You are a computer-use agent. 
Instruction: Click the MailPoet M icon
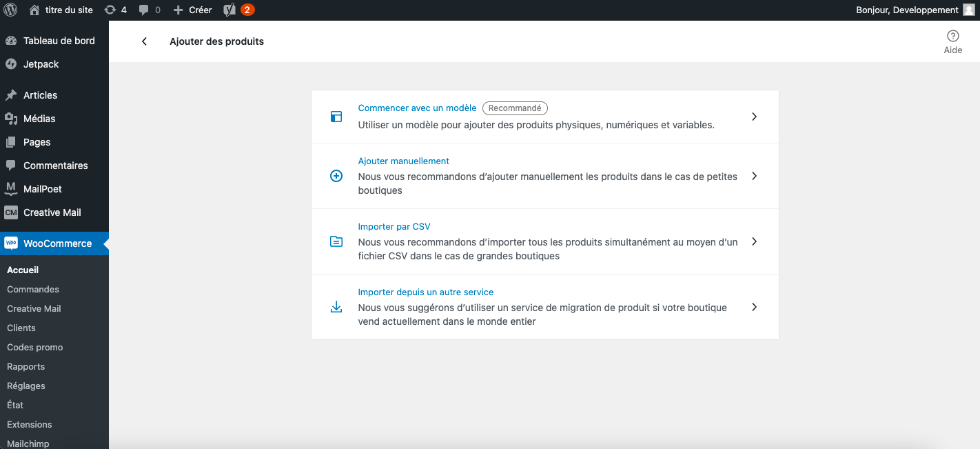point(11,189)
